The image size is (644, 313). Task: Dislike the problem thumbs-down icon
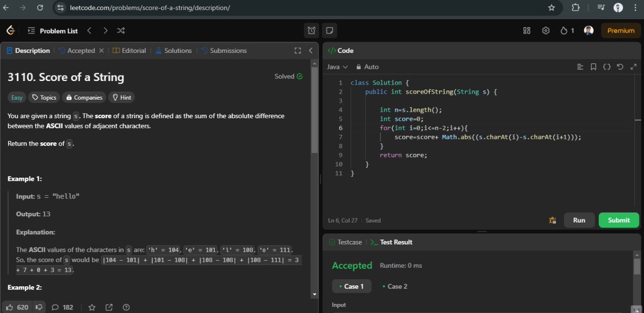tap(39, 308)
